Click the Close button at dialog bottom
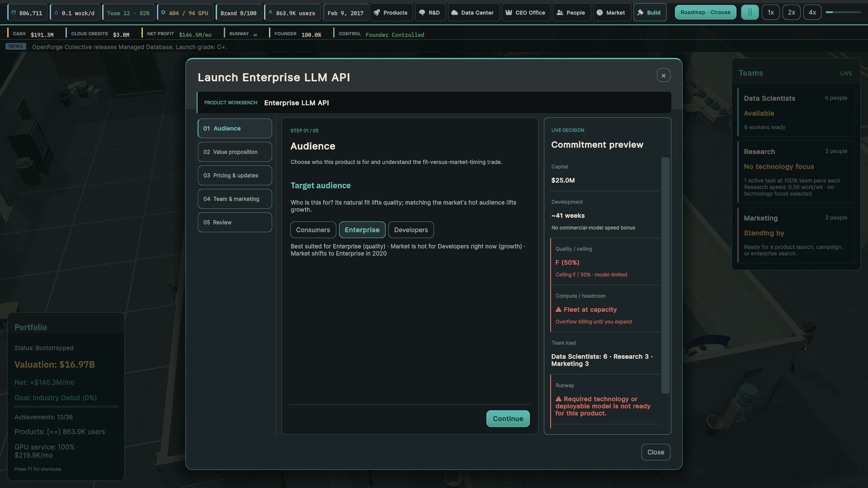Screen dimensions: 868x488 pyautogui.click(x=656, y=452)
